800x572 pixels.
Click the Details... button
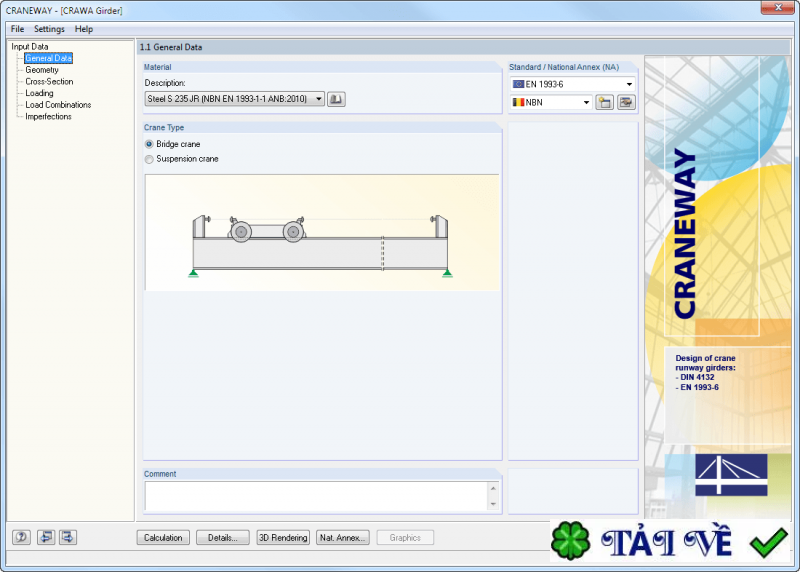click(x=222, y=537)
